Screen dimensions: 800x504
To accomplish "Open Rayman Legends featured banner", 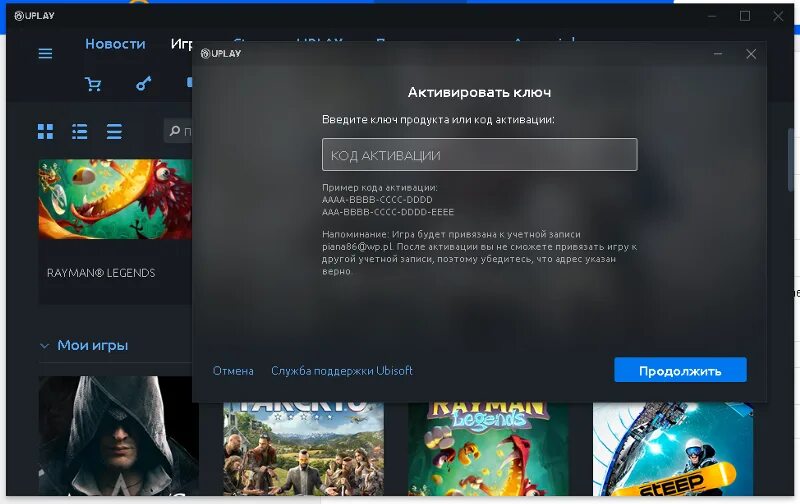I will [115, 199].
